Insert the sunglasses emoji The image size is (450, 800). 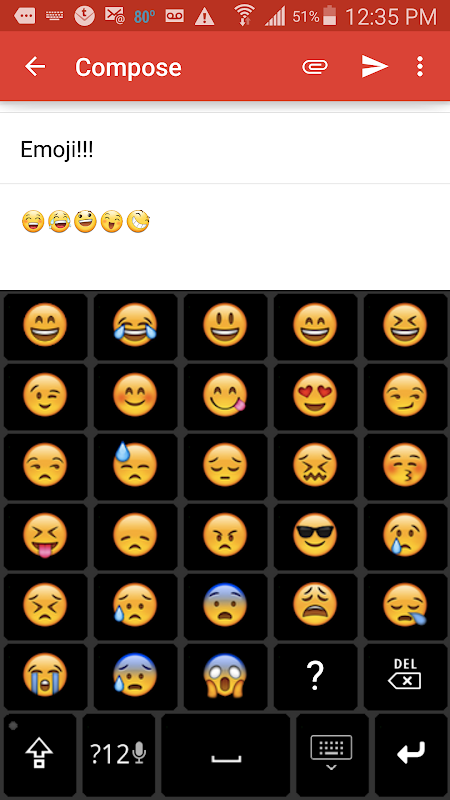315,535
